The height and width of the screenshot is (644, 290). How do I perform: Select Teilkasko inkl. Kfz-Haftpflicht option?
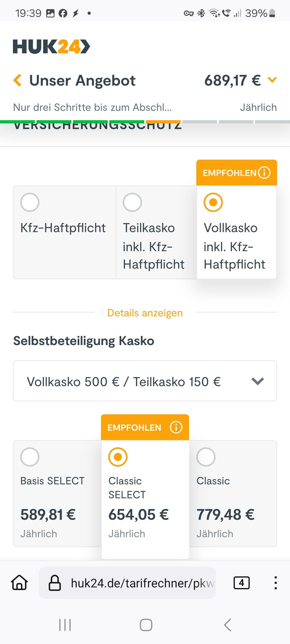(132, 202)
